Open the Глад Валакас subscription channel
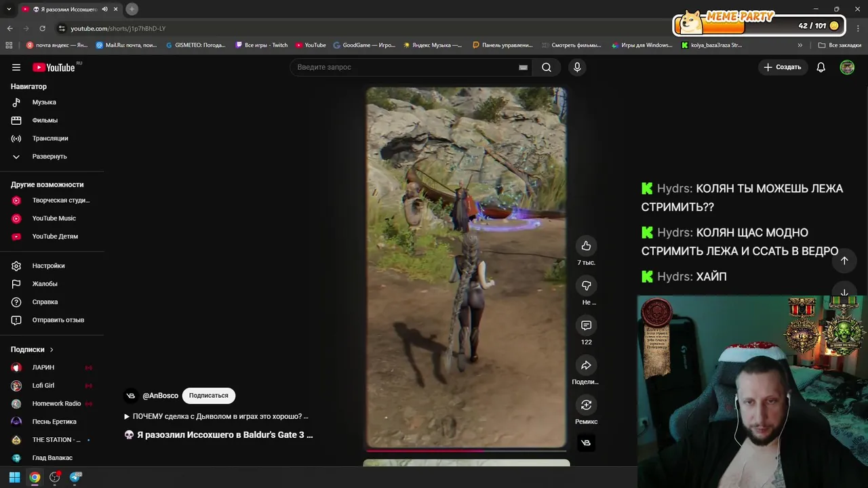The height and width of the screenshot is (488, 868). (x=53, y=458)
